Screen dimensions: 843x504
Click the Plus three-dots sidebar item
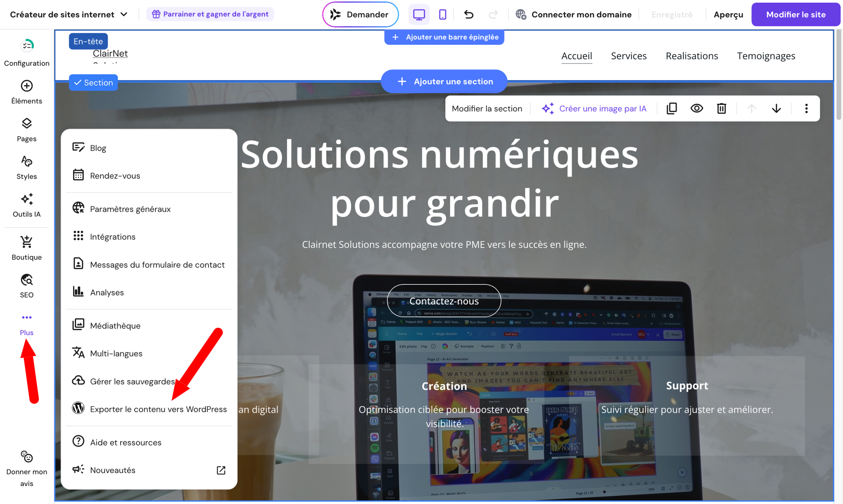point(26,324)
